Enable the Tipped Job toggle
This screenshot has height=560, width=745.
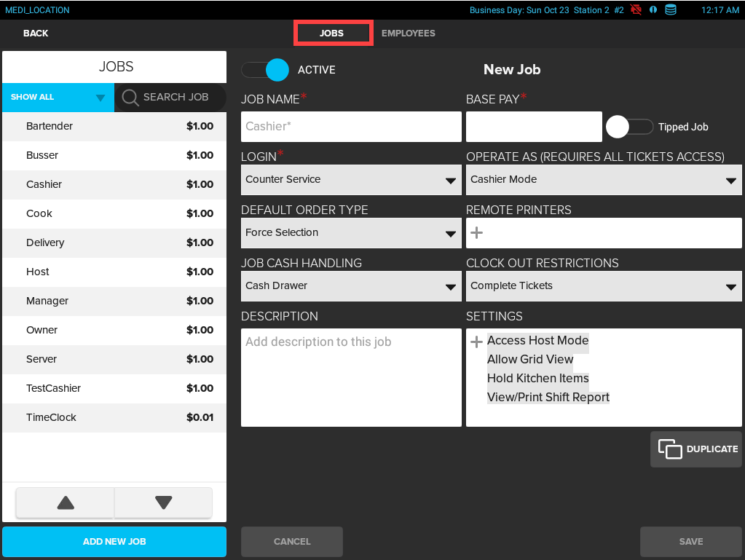629,126
